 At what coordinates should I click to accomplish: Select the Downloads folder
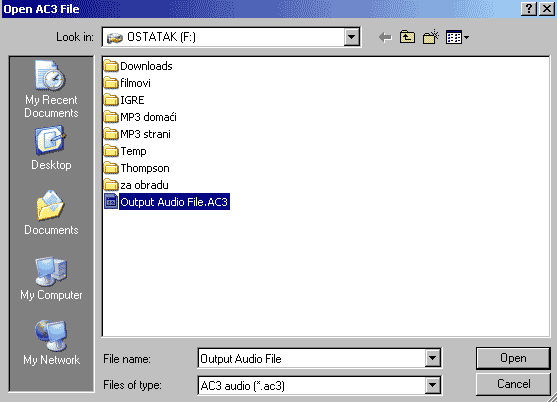139,66
